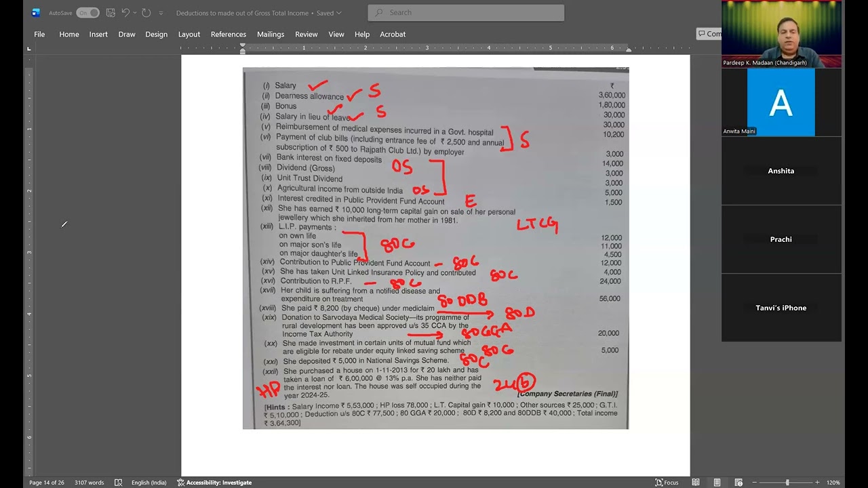Toggle the AutoSave switch

point(87,13)
